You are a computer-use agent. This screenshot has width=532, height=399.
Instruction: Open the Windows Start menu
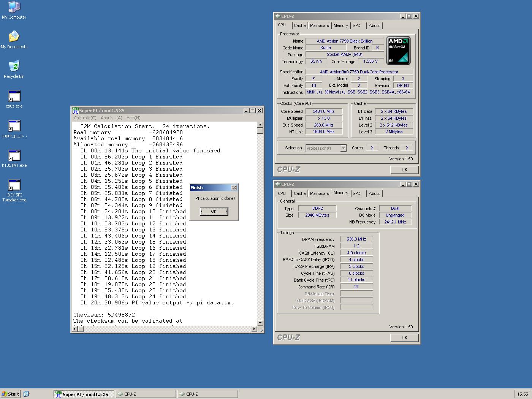pos(10,394)
